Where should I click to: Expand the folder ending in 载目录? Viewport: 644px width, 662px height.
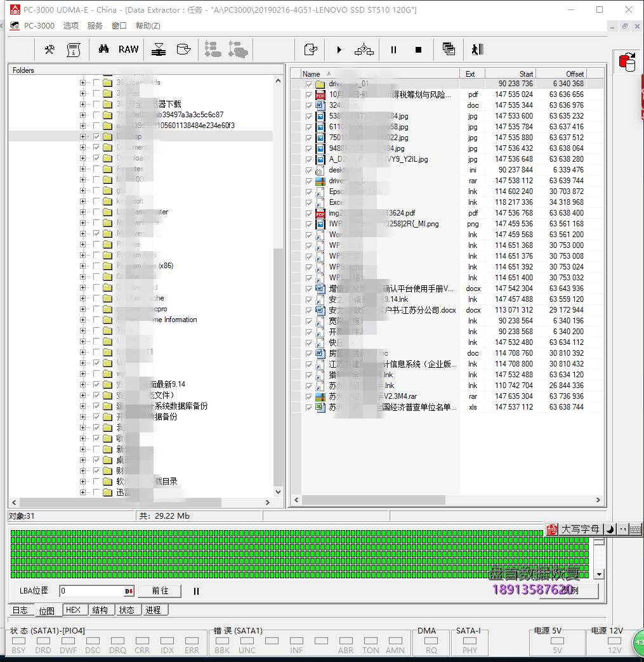[x=83, y=482]
